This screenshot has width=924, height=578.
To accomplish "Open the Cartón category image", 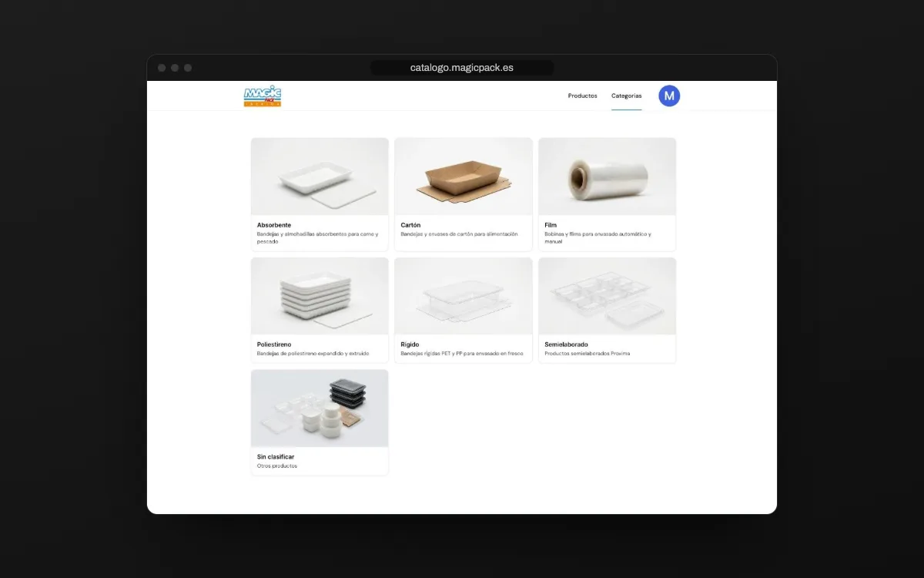I will coord(464,176).
